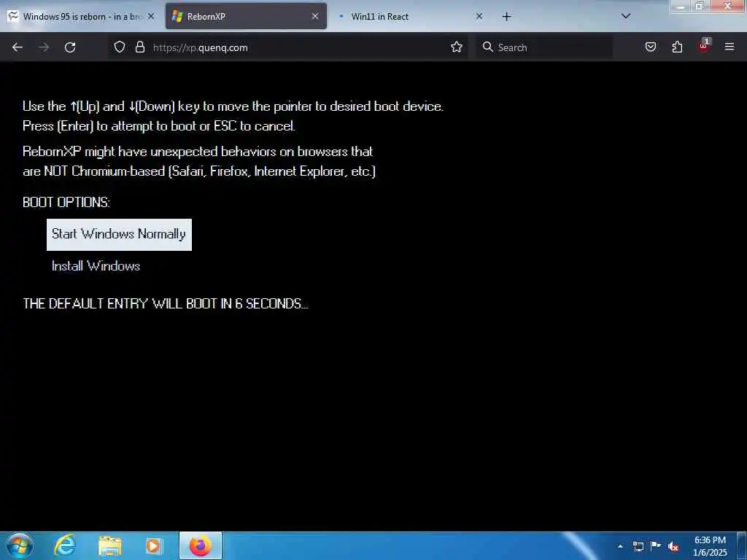The image size is (747, 560).
Task: Open the tracking protection shield icon
Action: [120, 47]
